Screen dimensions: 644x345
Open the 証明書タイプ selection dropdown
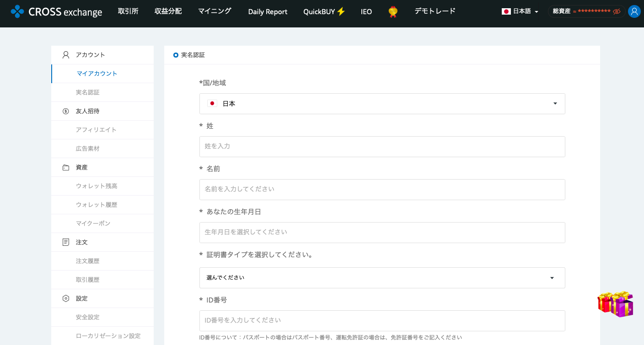click(382, 278)
